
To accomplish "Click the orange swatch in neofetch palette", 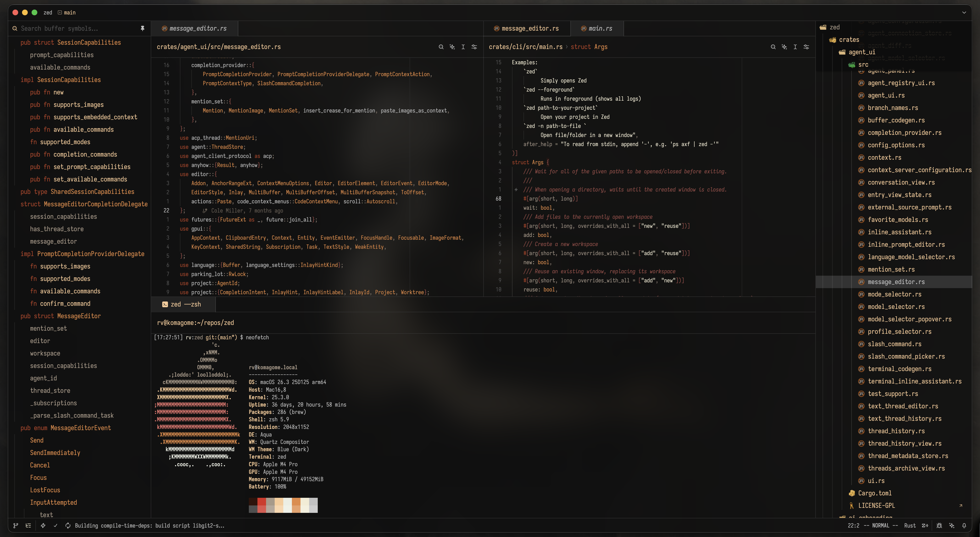I will [296, 502].
